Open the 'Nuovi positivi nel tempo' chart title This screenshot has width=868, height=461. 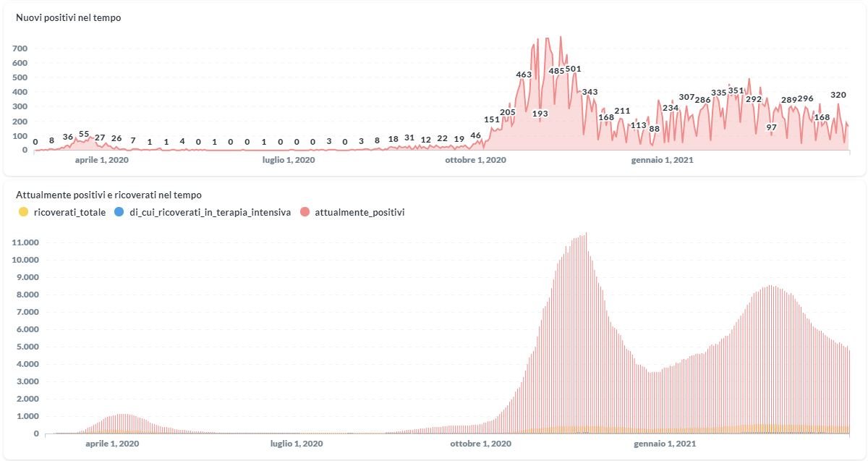(x=68, y=17)
